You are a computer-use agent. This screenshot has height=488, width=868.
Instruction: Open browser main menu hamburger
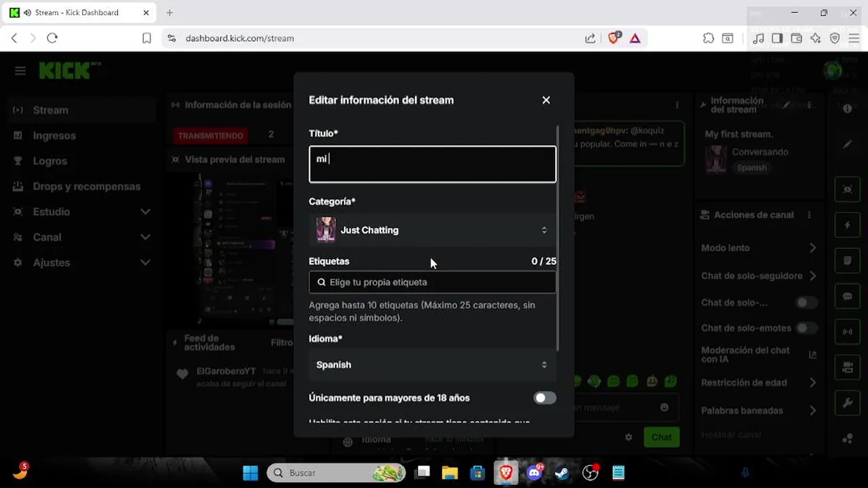click(854, 39)
